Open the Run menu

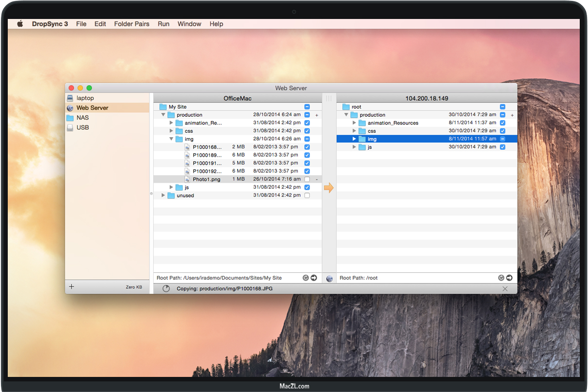coord(163,24)
